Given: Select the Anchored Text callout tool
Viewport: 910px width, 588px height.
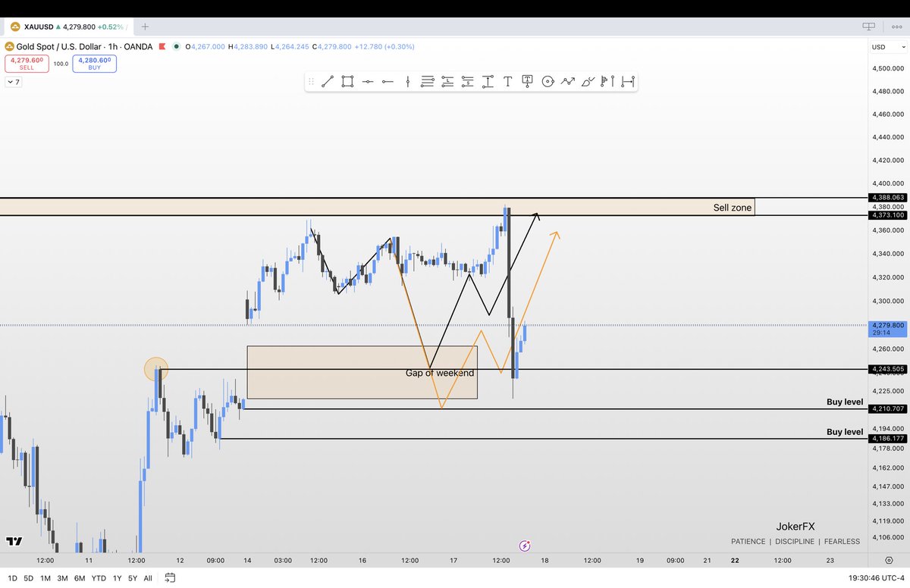Looking at the screenshot, I should pos(527,81).
